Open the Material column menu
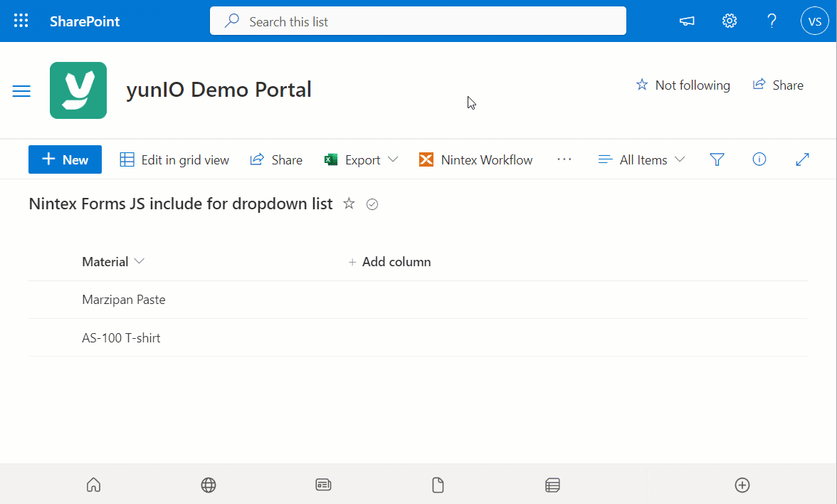837x504 pixels. [x=140, y=261]
